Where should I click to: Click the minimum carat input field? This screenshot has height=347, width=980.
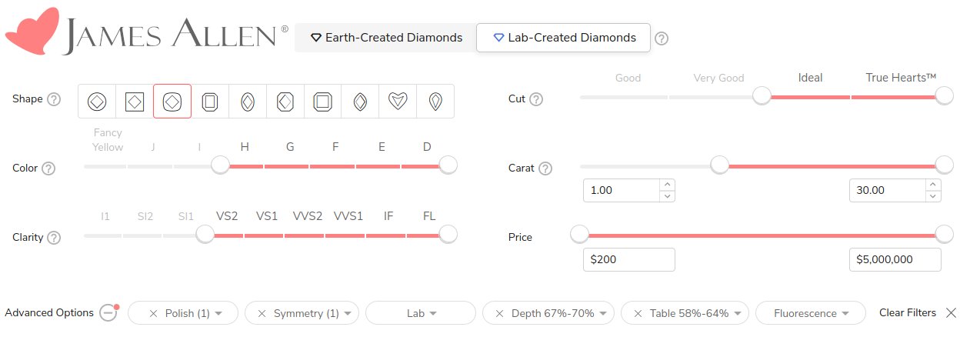point(622,190)
